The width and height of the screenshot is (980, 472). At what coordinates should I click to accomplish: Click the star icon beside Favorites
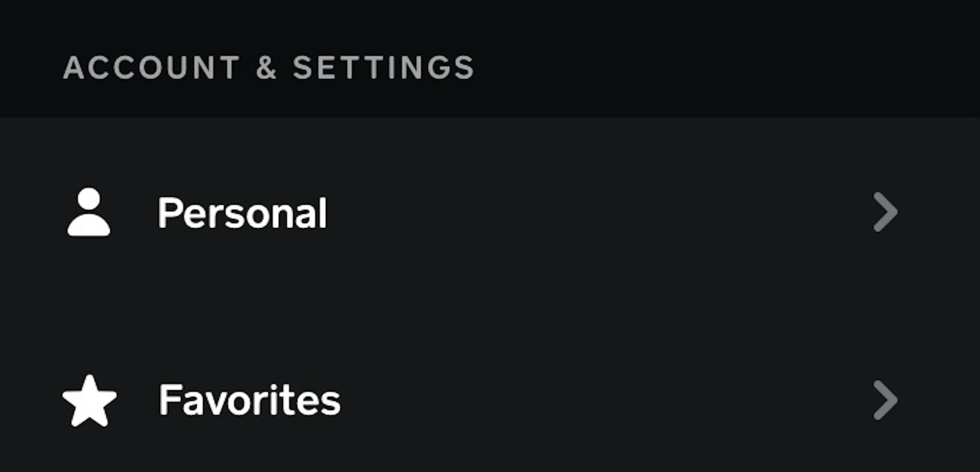click(x=89, y=401)
